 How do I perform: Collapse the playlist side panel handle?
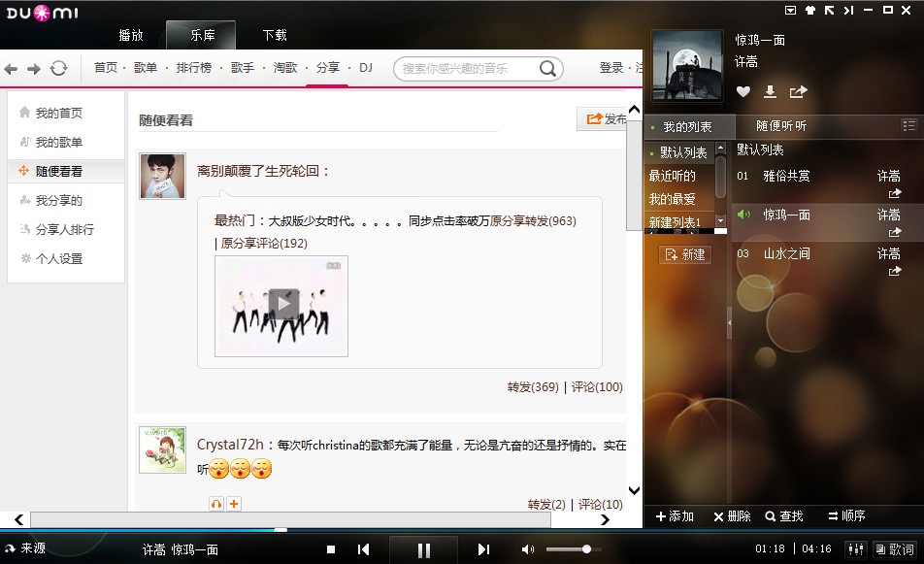(x=729, y=322)
